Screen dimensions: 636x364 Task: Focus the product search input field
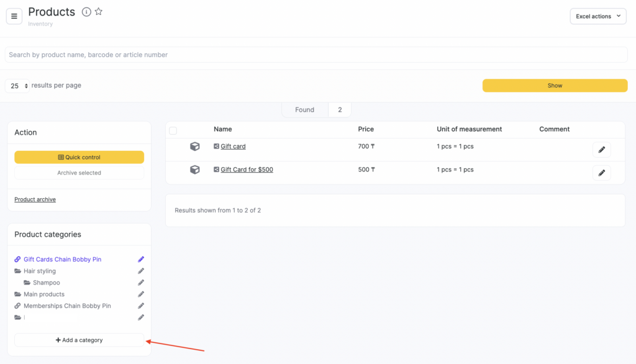pyautogui.click(x=316, y=55)
